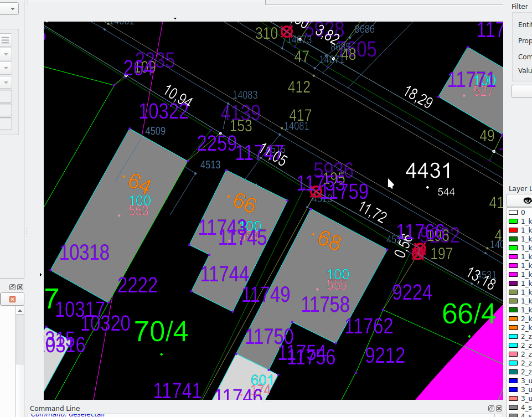Expand the first dropdown below hamburger icon
The image size is (532, 417).
pyautogui.click(x=6, y=54)
